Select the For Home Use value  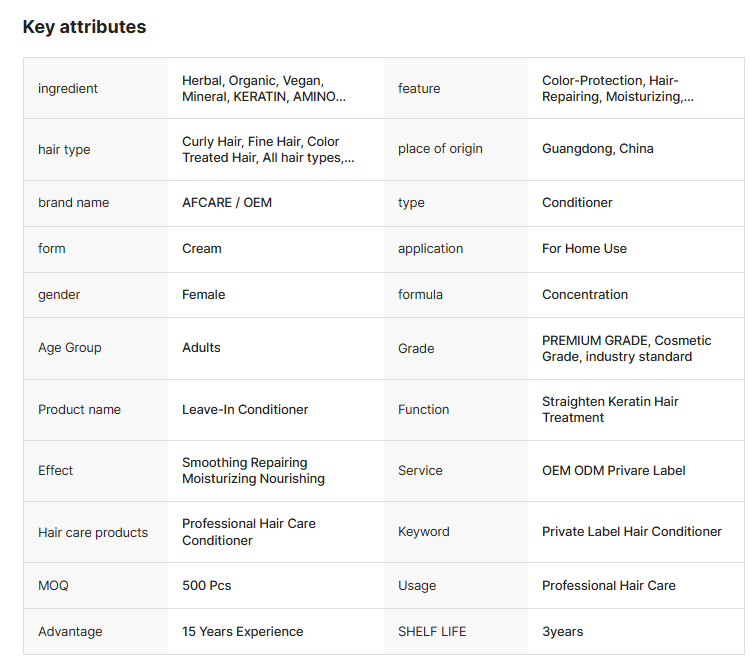point(584,249)
